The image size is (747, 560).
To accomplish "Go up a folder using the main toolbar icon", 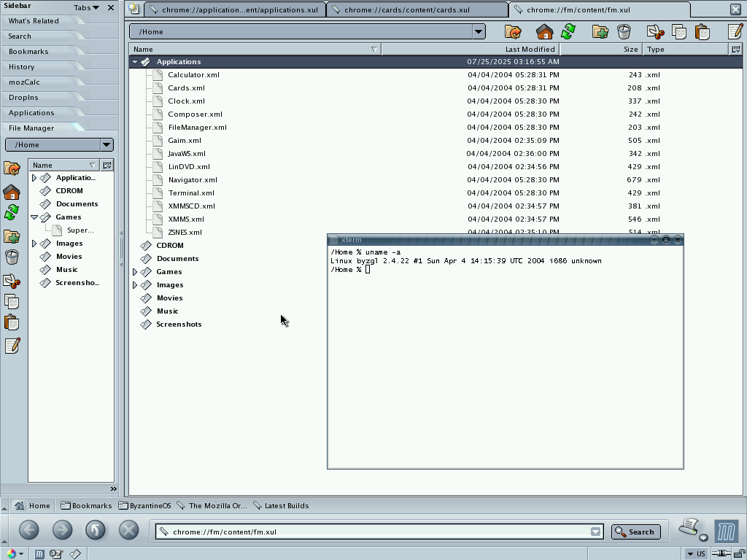I will (513, 32).
